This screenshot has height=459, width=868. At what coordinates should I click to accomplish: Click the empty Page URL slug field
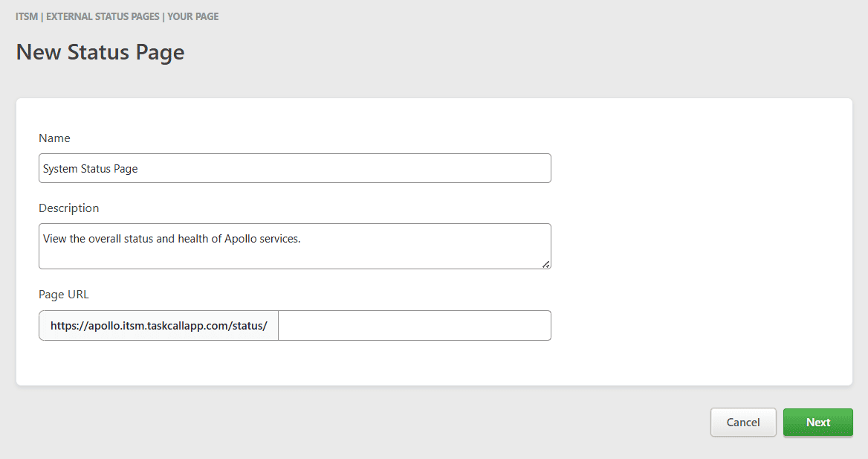[414, 326]
